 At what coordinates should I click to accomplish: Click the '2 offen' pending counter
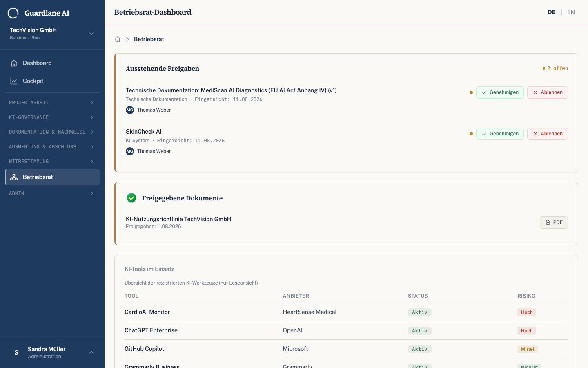tap(555, 68)
